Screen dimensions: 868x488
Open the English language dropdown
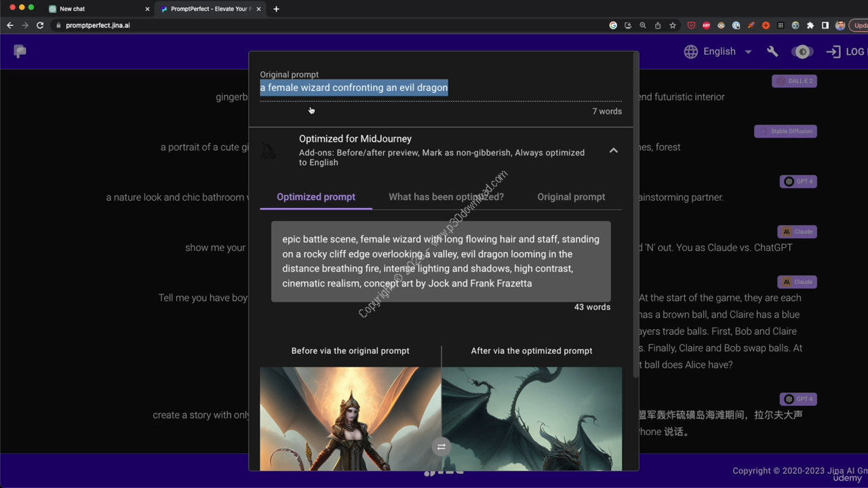pos(727,52)
